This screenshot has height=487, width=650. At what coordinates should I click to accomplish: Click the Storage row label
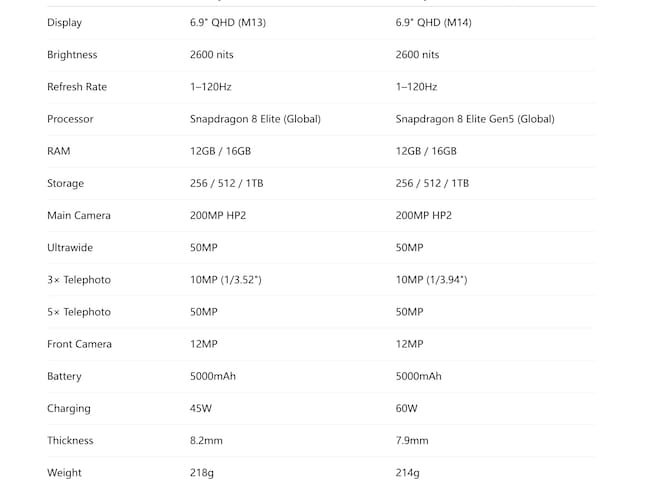[x=65, y=183]
